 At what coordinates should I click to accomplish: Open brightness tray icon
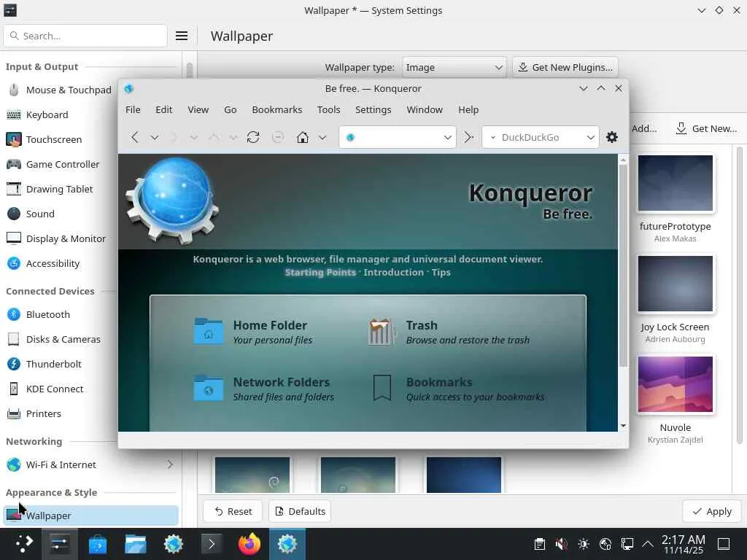tap(583, 544)
